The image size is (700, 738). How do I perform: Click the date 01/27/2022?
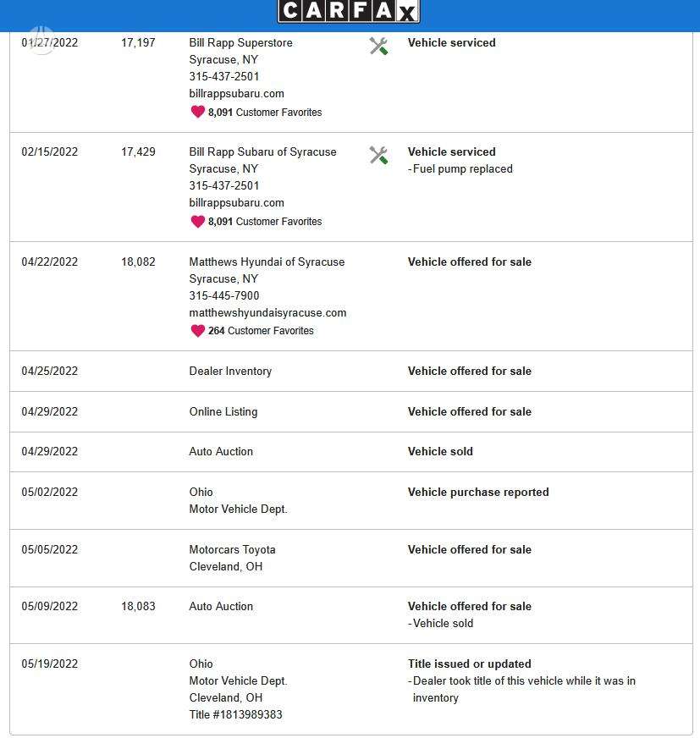49,42
